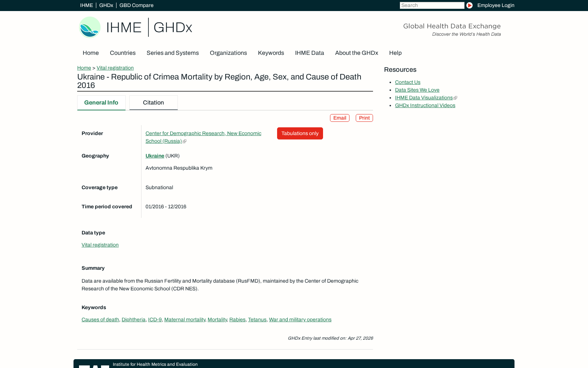Screen dimensions: 588x368
Task: Open War and military operations keyword
Action: [x=300, y=319]
